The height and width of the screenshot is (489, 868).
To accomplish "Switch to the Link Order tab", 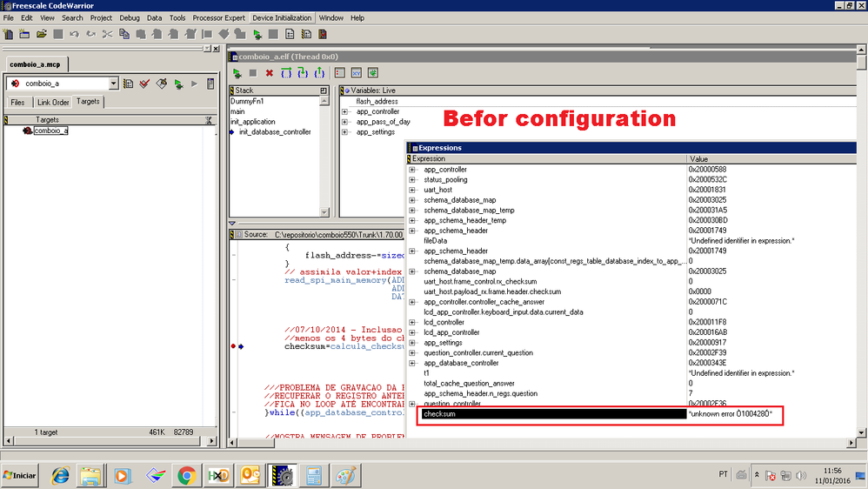I will [x=53, y=103].
